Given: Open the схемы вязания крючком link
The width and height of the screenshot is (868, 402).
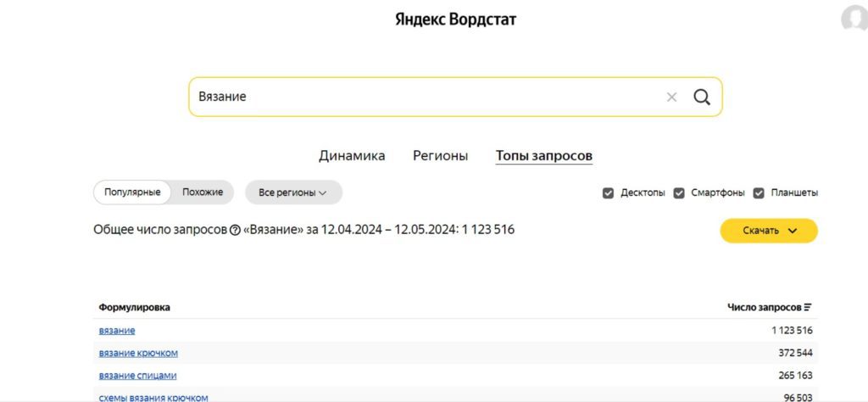Looking at the screenshot, I should [153, 397].
